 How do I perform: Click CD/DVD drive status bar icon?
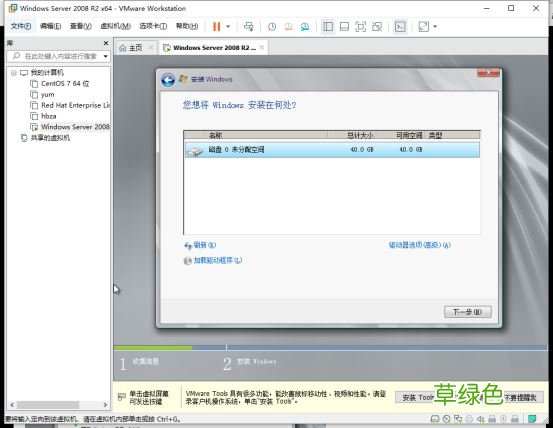(x=446, y=419)
